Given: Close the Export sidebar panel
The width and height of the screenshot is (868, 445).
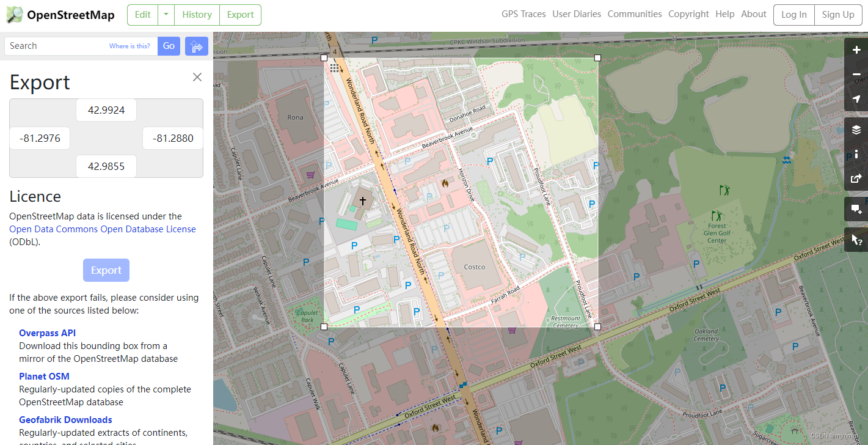Looking at the screenshot, I should [x=197, y=77].
